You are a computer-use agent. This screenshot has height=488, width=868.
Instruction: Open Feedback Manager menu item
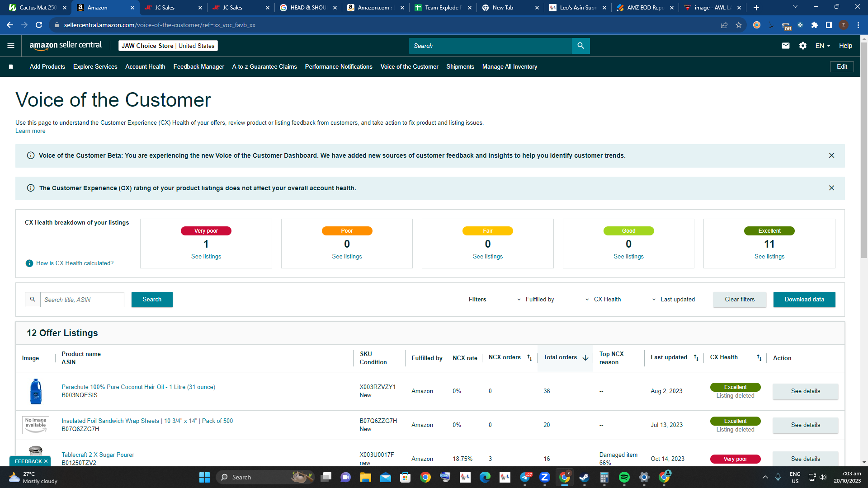coord(198,67)
